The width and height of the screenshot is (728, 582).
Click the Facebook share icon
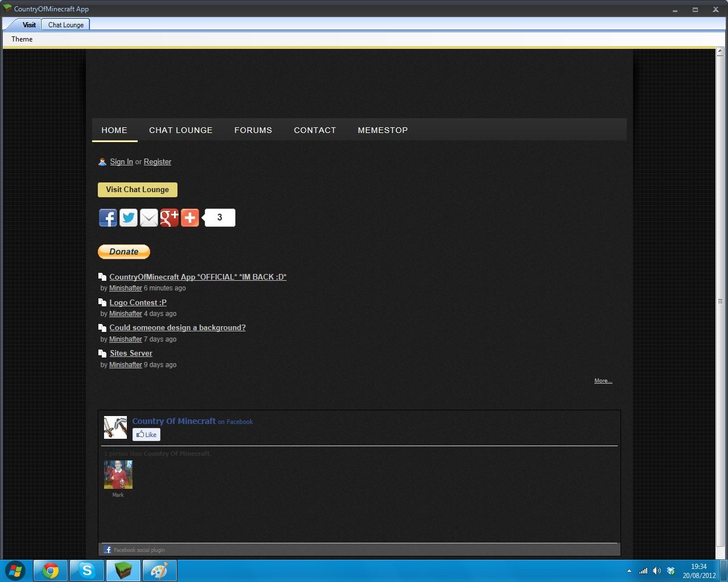108,218
